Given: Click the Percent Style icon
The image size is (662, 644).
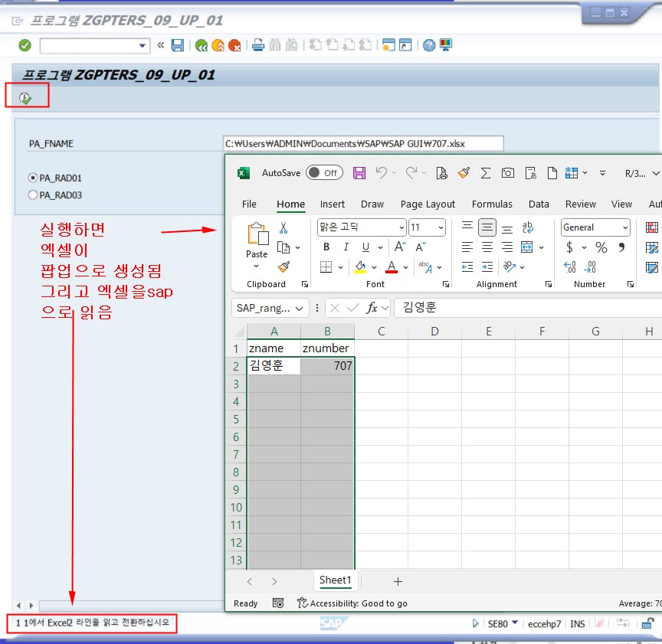Looking at the screenshot, I should (601, 247).
